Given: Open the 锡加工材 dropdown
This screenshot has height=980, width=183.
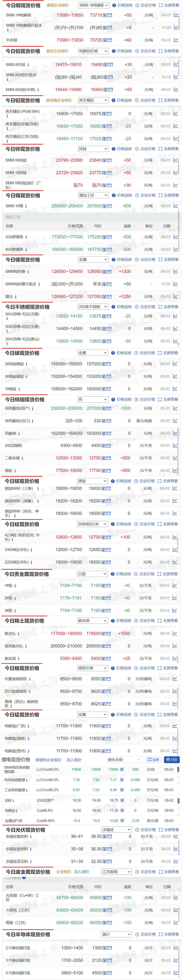Looking at the screenshot, I should point(93,195).
